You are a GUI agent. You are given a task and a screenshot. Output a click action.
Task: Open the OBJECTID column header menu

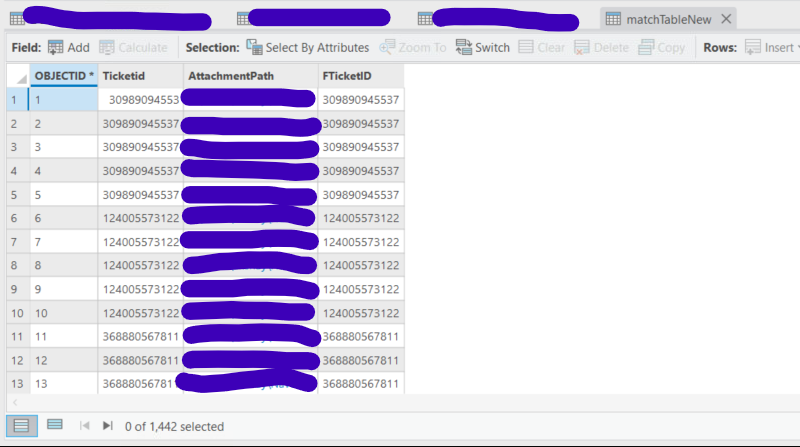[x=64, y=76]
